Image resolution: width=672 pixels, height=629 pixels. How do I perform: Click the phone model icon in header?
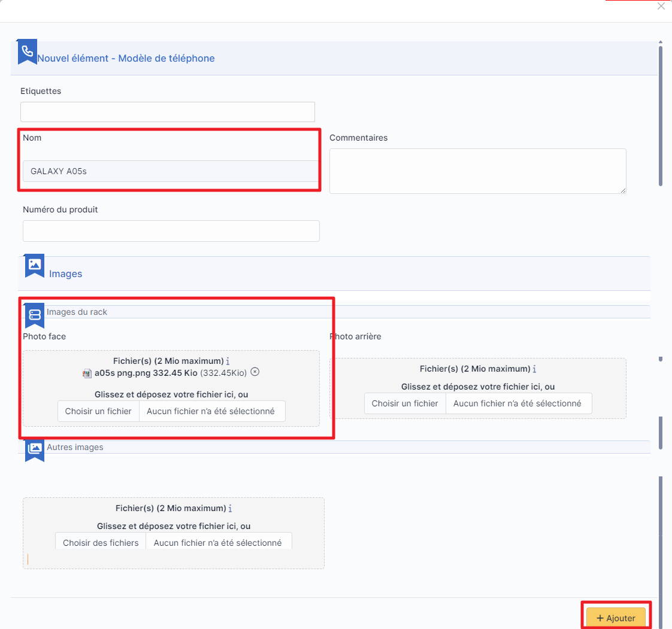[27, 51]
